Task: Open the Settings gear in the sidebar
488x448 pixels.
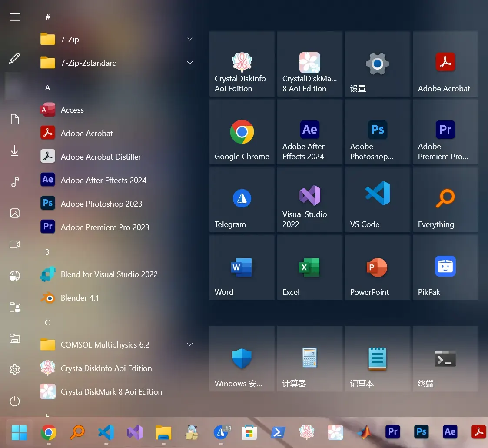Action: [15, 370]
